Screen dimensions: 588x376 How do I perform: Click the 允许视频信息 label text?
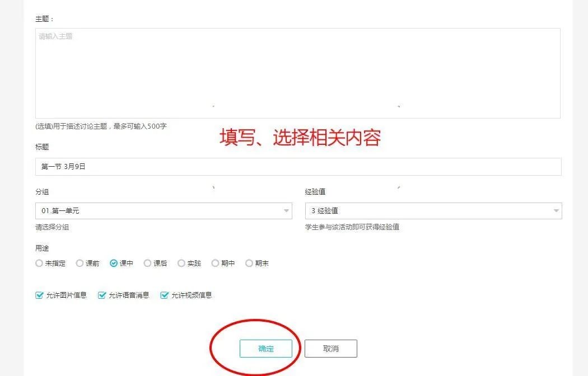point(192,295)
